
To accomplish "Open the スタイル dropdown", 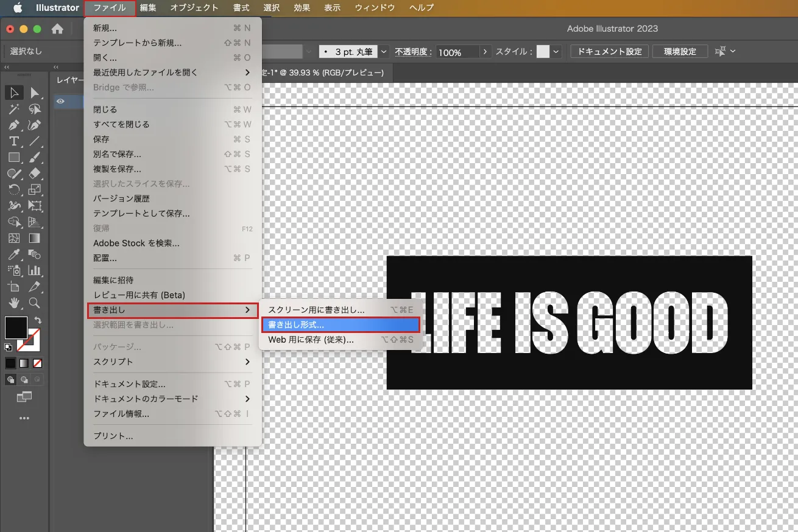I will [x=558, y=51].
